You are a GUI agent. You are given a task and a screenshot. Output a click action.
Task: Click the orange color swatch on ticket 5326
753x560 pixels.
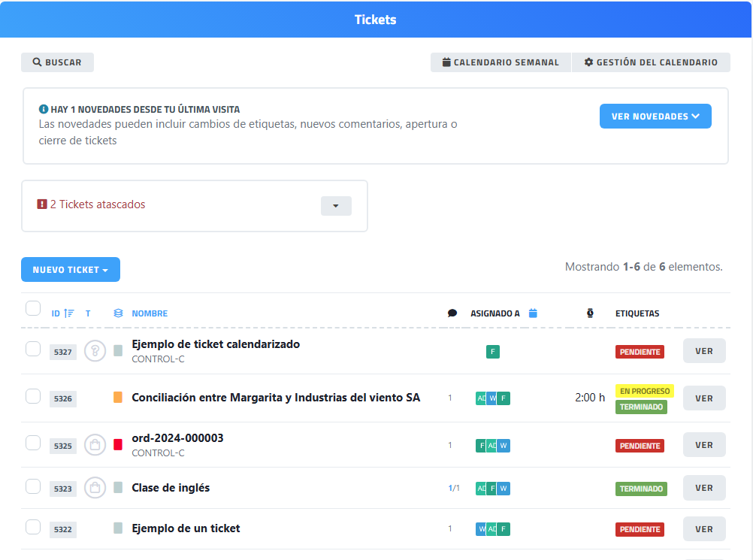[118, 398]
